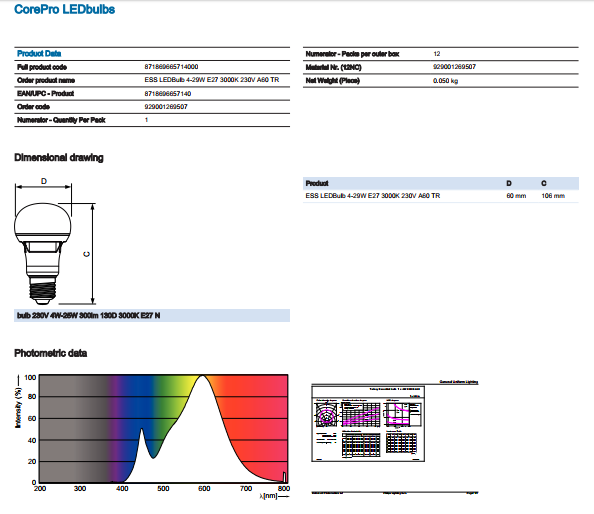Select caption bulb 230V 4W-25W 300lm

[x=88, y=316]
